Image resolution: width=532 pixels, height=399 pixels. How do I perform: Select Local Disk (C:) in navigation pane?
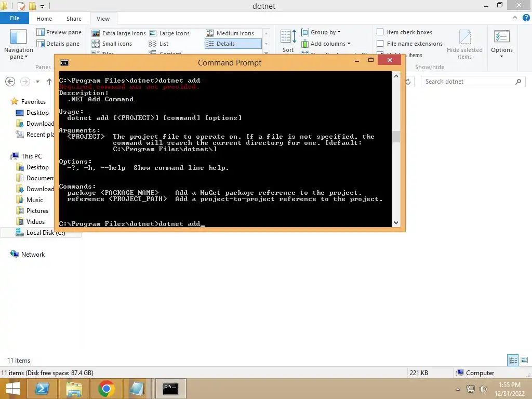pos(41,232)
